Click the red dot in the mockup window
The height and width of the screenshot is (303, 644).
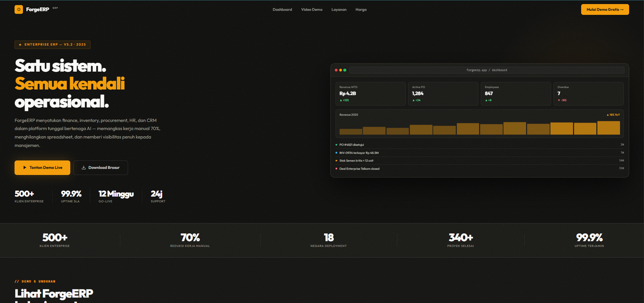point(336,70)
